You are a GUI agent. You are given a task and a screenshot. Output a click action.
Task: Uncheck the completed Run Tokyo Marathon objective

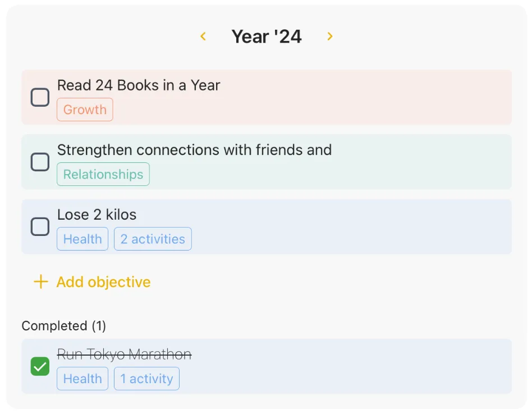tap(40, 367)
